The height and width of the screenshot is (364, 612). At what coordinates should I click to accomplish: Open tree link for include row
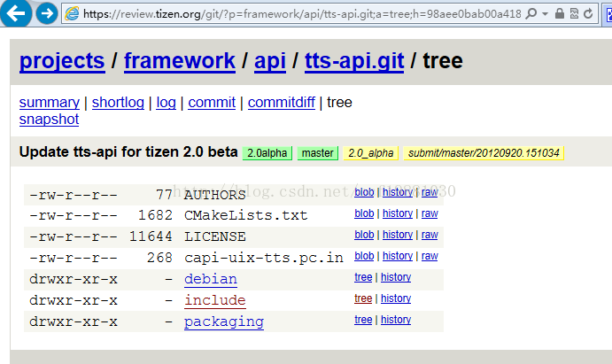click(363, 298)
